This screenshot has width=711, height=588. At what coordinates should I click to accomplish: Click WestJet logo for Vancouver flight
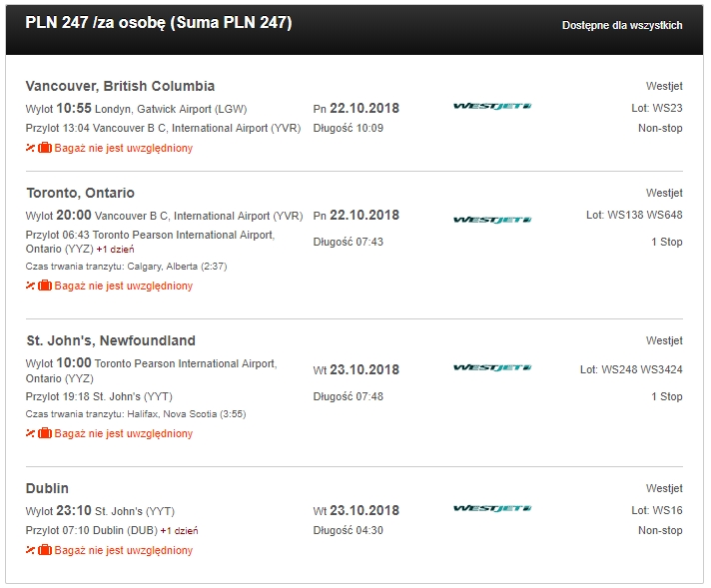tap(492, 106)
